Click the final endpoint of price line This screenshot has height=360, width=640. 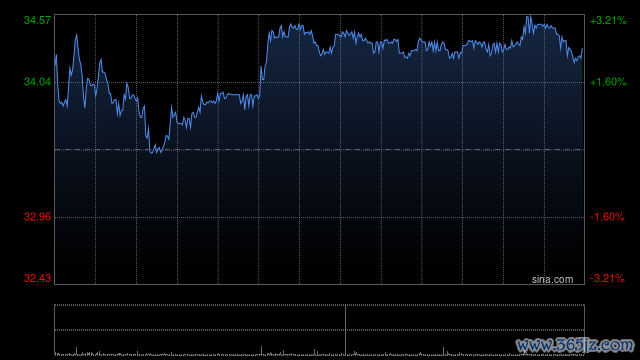coord(582,49)
